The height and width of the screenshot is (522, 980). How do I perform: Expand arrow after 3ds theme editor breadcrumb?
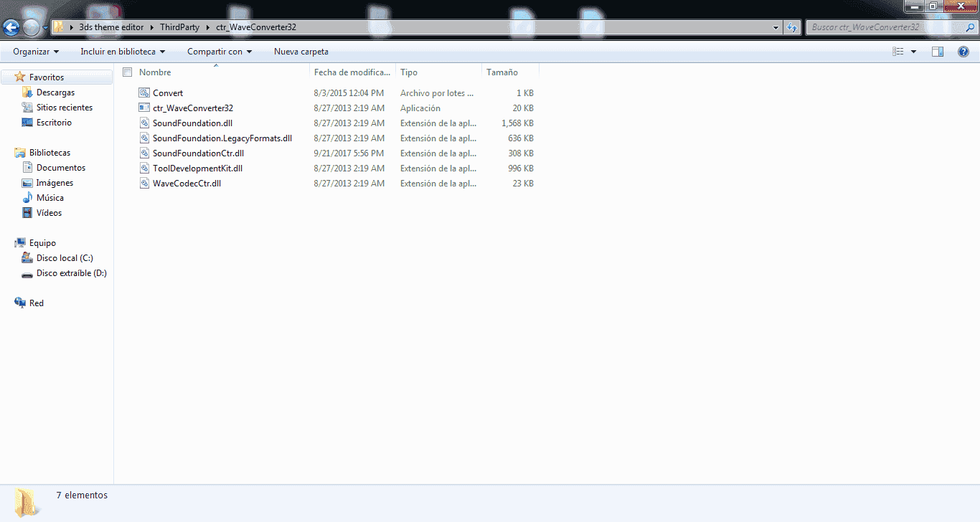click(152, 27)
